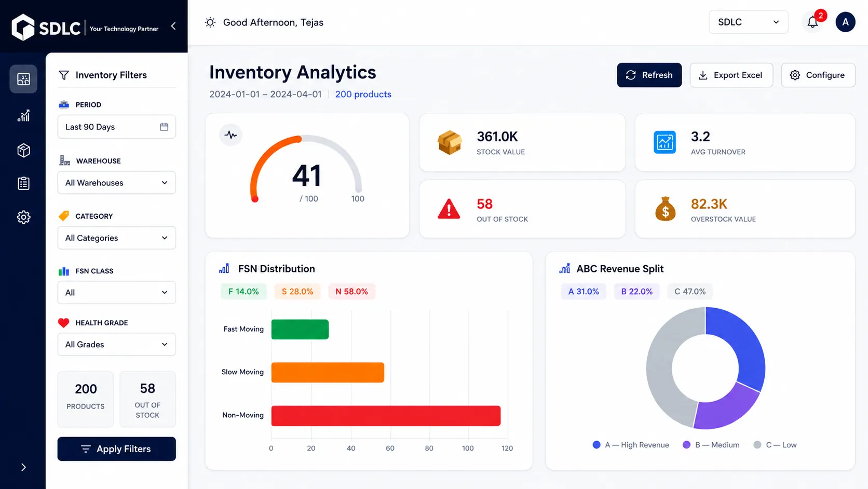Click the date range 2024-01-01 – 2024-04-01

(x=265, y=94)
